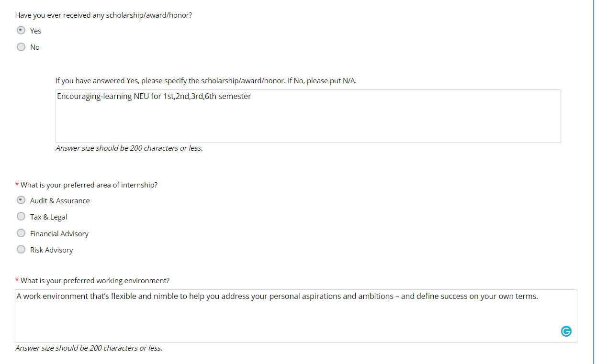The height and width of the screenshot is (364, 596).
Task: Focus the scholarship/award/honor details text area
Action: [x=308, y=116]
